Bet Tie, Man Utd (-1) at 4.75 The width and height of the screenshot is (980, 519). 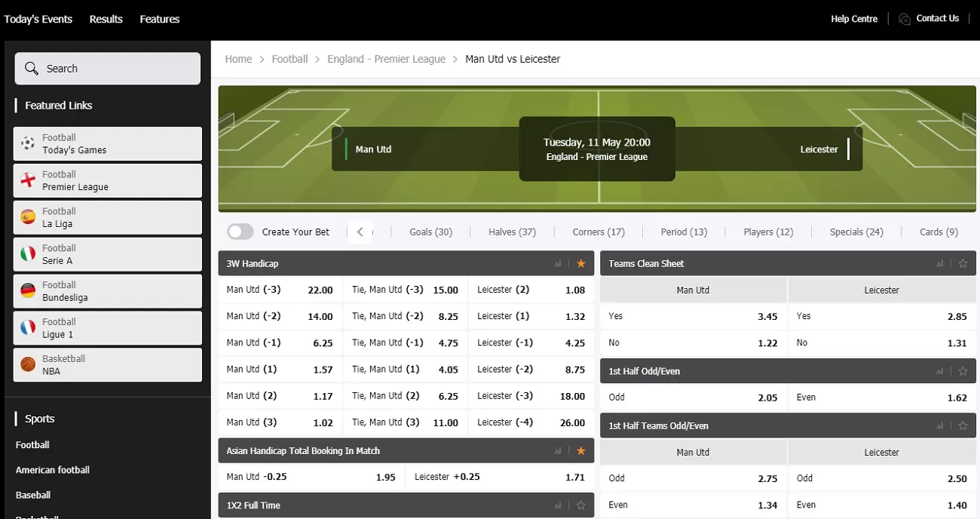tap(406, 342)
